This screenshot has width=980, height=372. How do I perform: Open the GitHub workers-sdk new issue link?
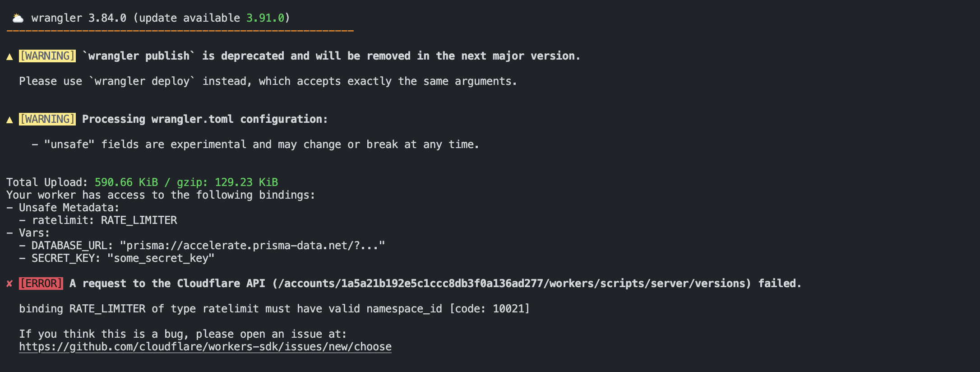(205, 347)
